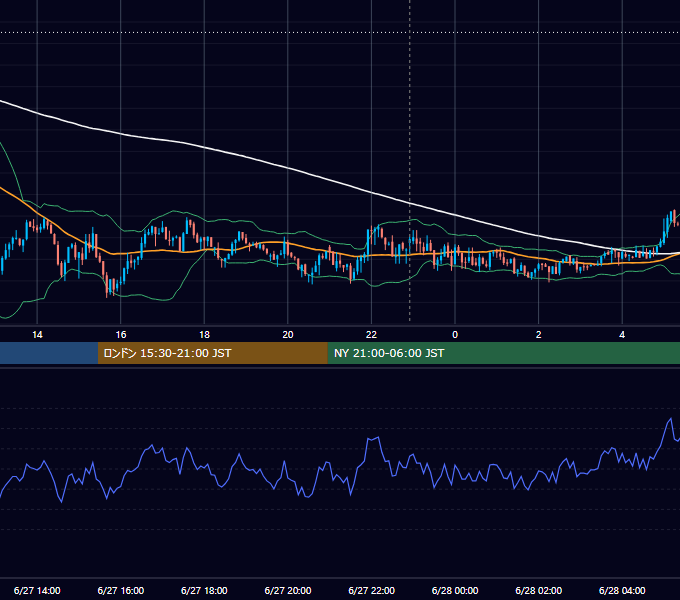Click the 0 hour axis label
The image size is (680, 600).
pos(455,335)
